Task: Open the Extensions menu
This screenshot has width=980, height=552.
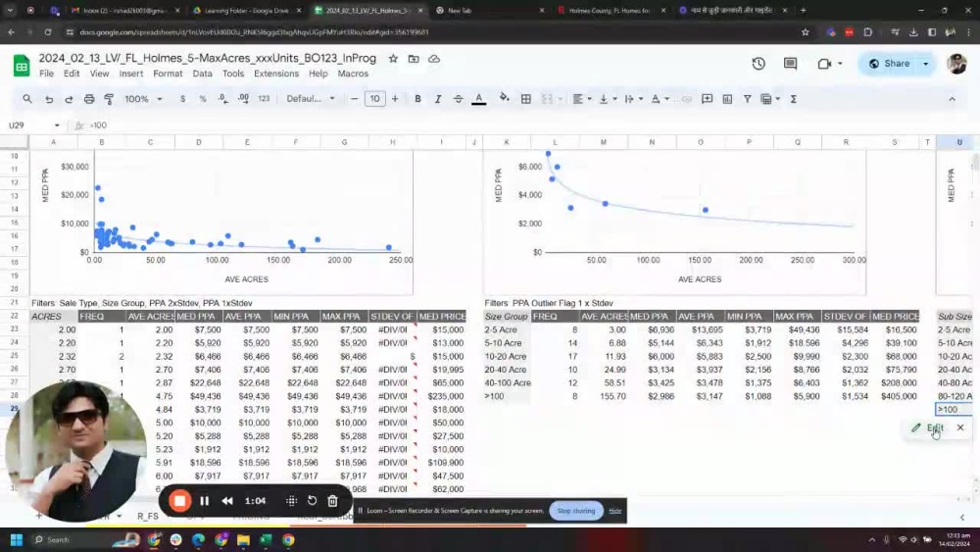Action: [x=276, y=74]
